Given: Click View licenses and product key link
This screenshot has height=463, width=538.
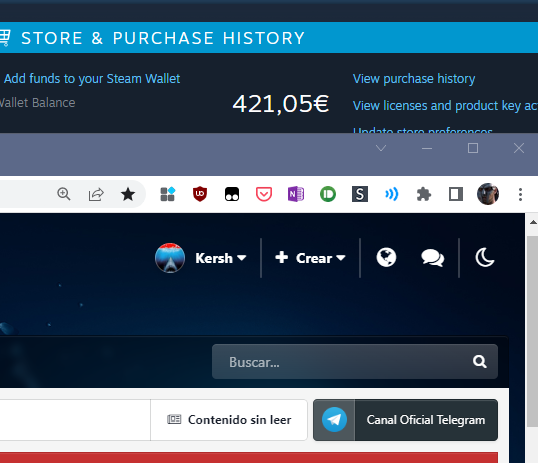Looking at the screenshot, I should [445, 106].
